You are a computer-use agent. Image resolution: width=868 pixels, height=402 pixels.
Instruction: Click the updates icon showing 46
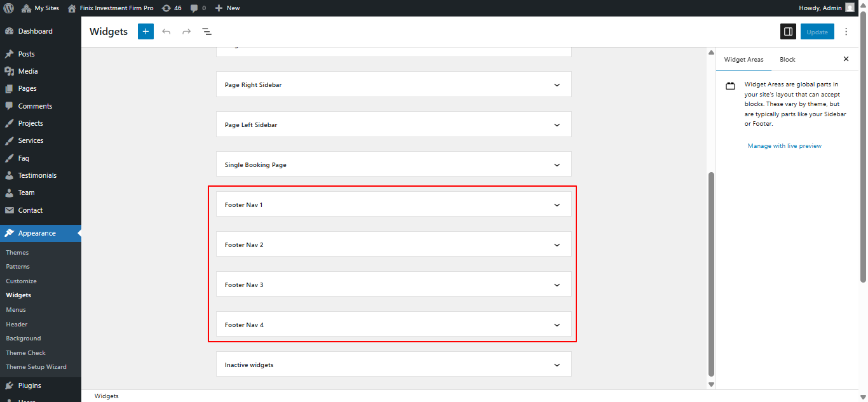pos(169,8)
